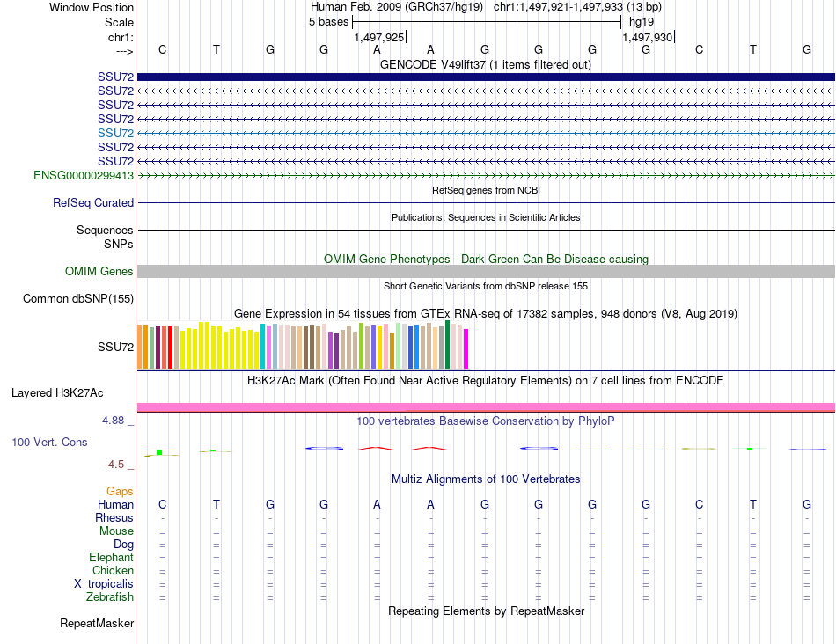Viewport: 836px width, 644px height.
Task: Open "Publications: Sequences in Scientific Articles" title
Action: 486,217
